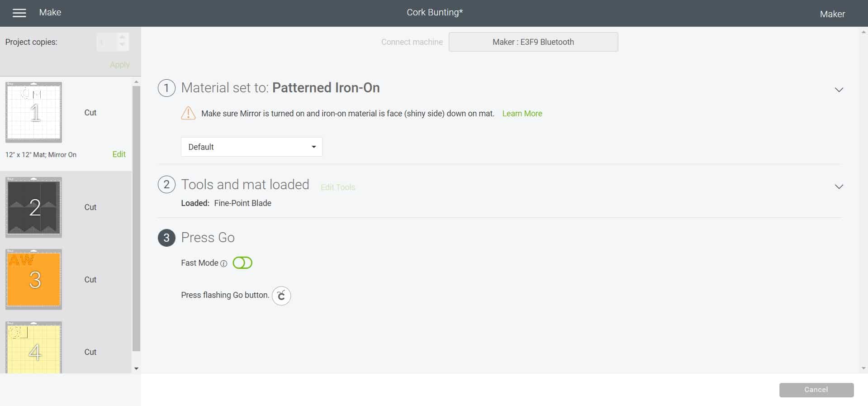Open the Learn More link
868x406 pixels.
pyautogui.click(x=522, y=114)
